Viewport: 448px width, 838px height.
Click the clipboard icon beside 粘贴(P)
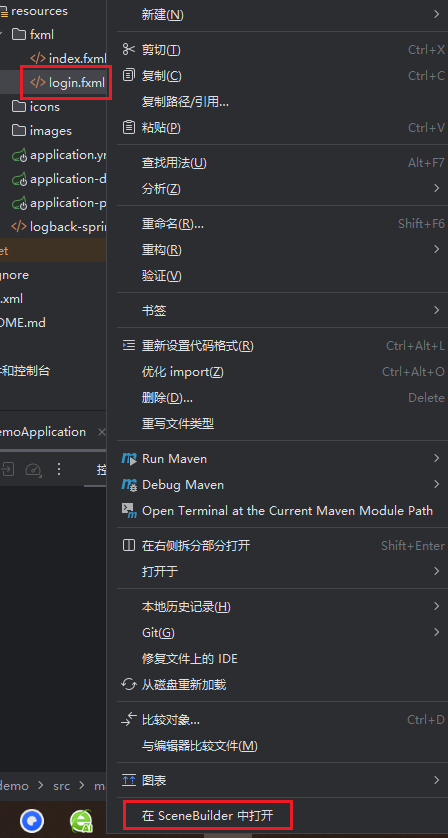pyautogui.click(x=129, y=127)
